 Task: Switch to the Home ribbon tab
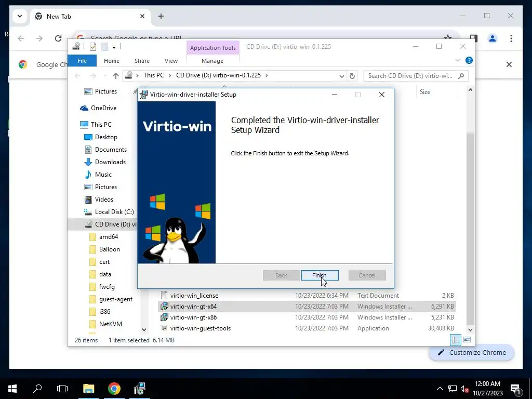[x=112, y=61]
